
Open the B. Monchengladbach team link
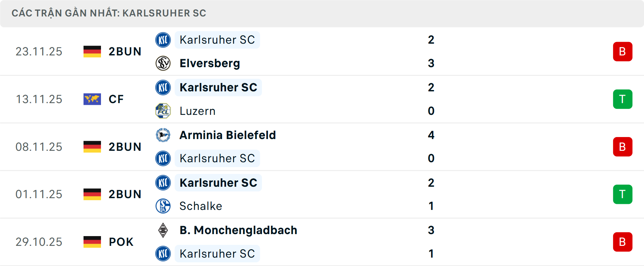point(238,230)
